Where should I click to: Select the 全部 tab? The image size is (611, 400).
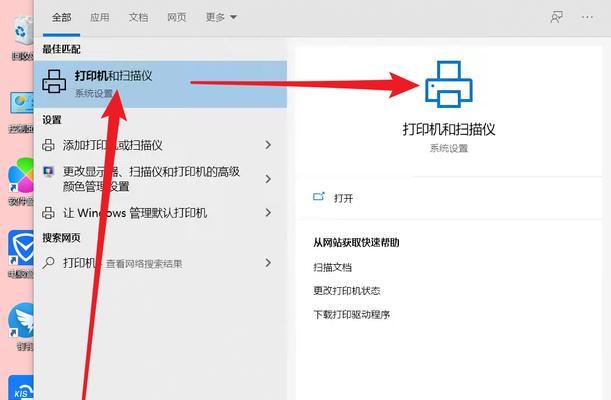tap(62, 18)
